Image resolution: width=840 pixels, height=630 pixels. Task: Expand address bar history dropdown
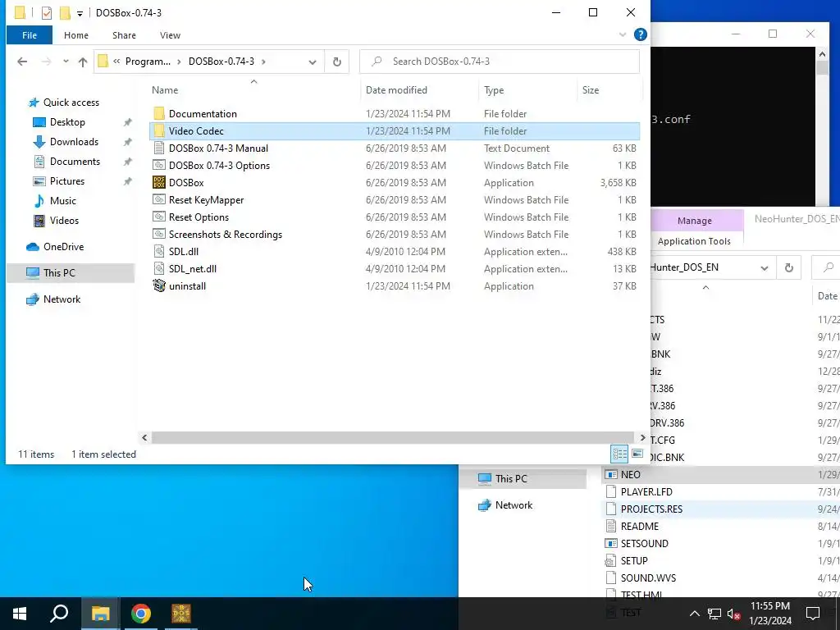[313, 62]
